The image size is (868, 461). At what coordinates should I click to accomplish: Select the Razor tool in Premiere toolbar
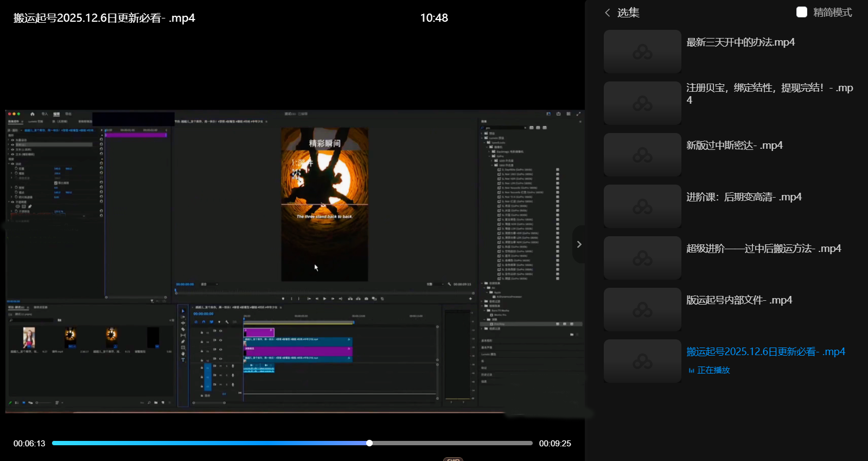click(183, 329)
